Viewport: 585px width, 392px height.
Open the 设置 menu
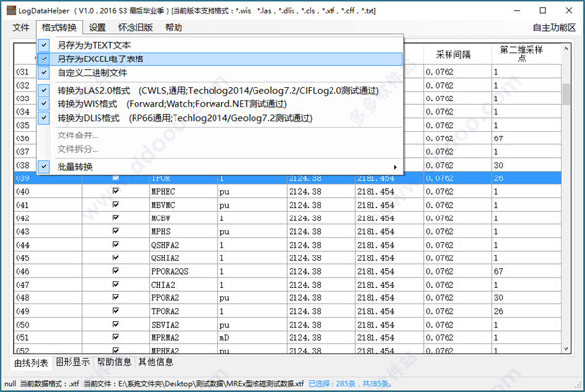tap(97, 28)
